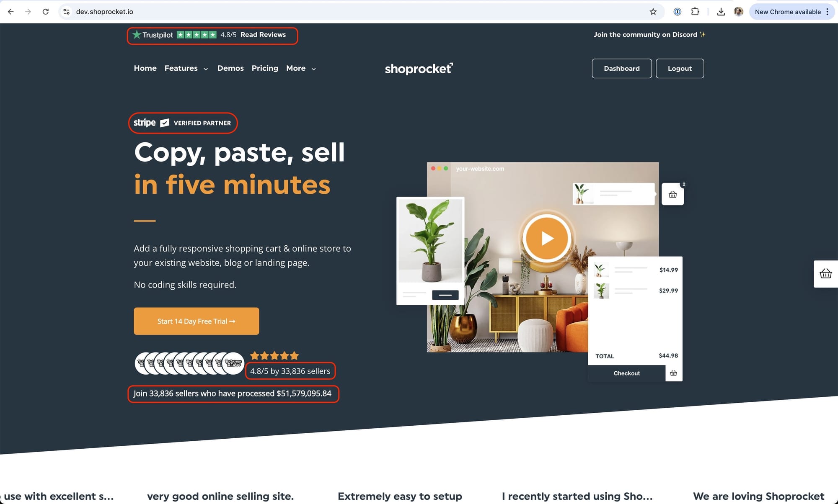The image size is (838, 504).
Task: Open the Demos page
Action: click(x=230, y=68)
